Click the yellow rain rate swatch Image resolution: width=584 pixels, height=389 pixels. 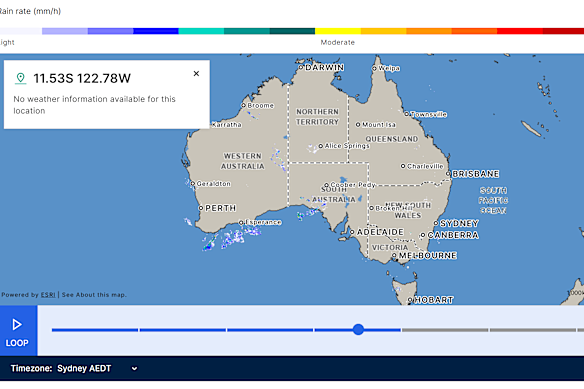coord(338,31)
